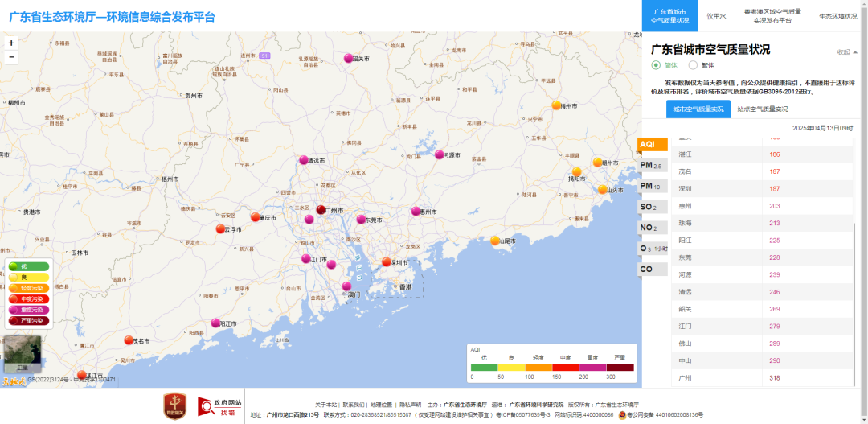This screenshot has height=424, width=868.
Task: Click the map zoom in plus button
Action: [11, 43]
